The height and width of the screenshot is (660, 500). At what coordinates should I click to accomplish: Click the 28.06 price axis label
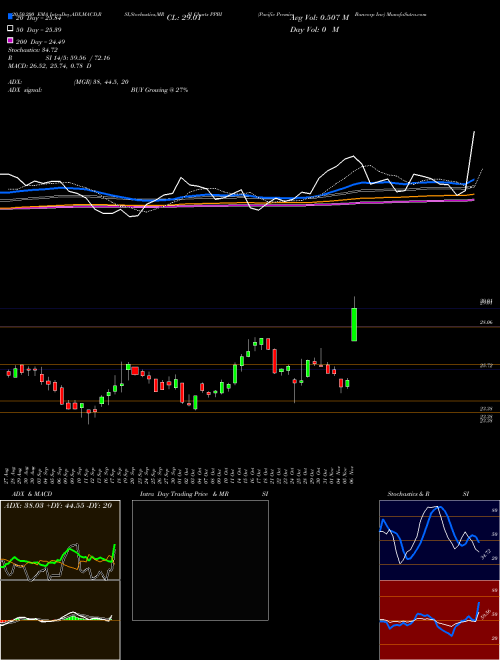(x=486, y=322)
